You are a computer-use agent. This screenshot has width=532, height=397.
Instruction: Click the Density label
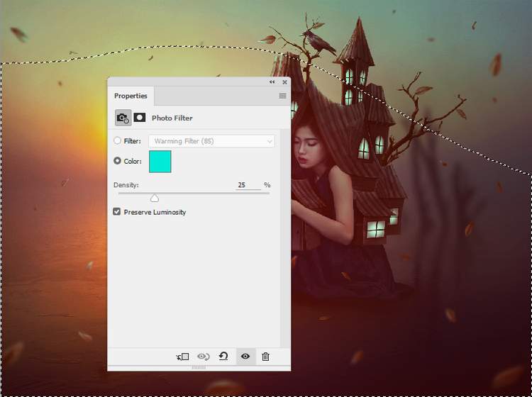click(x=126, y=185)
